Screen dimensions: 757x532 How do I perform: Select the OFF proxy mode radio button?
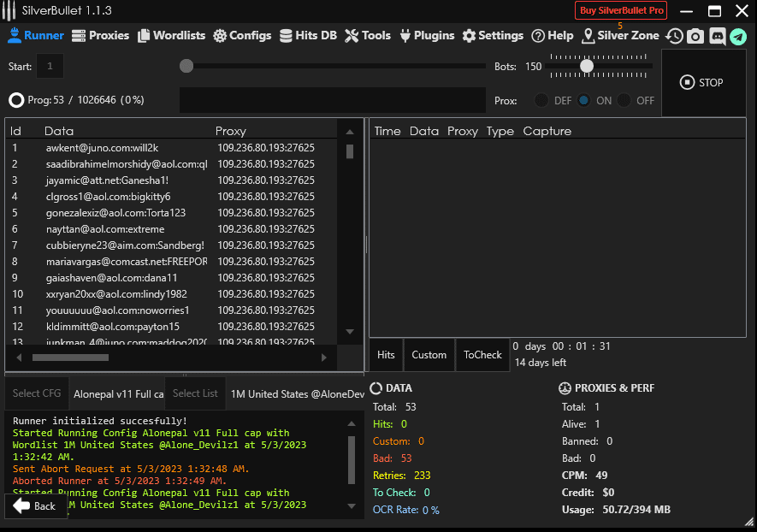click(x=625, y=100)
